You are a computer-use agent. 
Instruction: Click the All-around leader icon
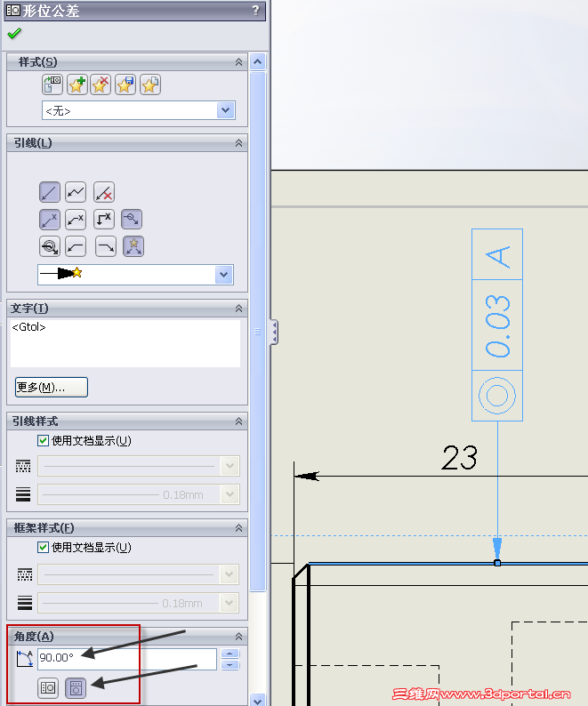[50, 246]
